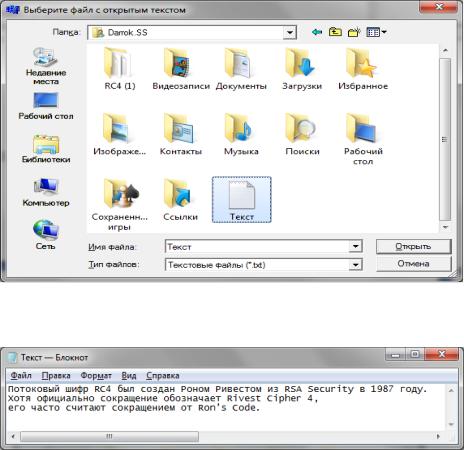This screenshot has height=450, width=464.
Task: Open the Правка menu in Notepad
Action: (x=56, y=376)
